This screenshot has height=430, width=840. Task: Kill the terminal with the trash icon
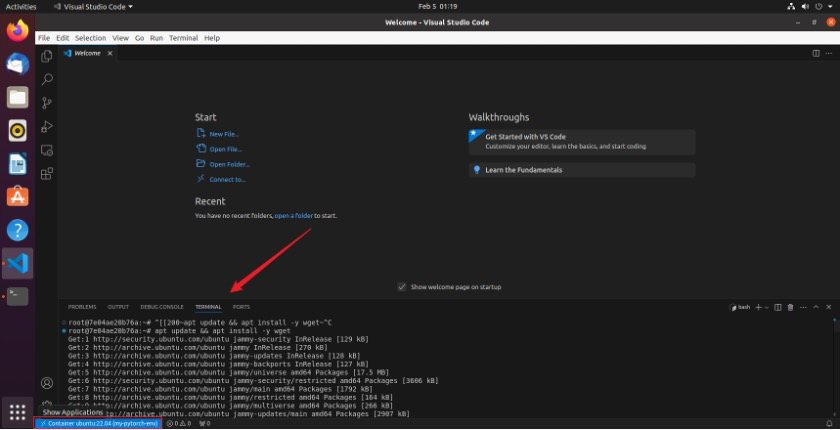coord(790,307)
